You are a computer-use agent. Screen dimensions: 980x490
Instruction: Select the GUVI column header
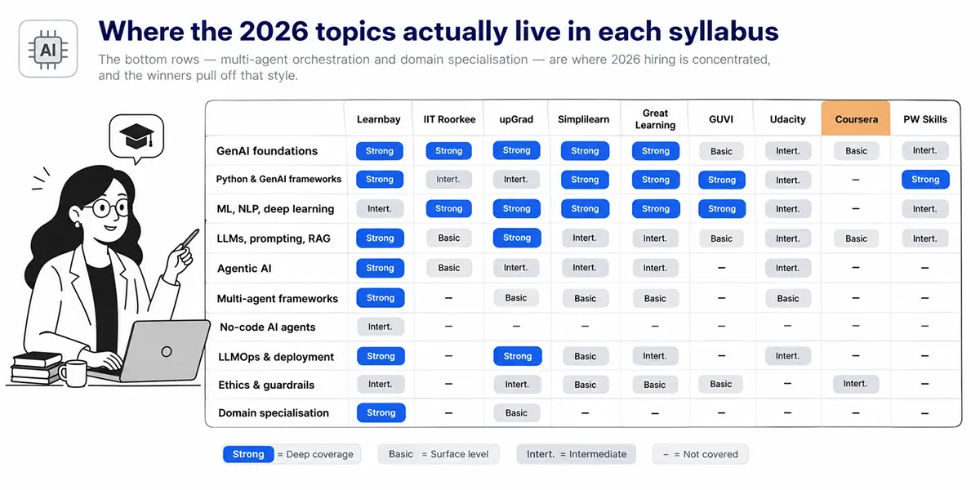point(721,119)
